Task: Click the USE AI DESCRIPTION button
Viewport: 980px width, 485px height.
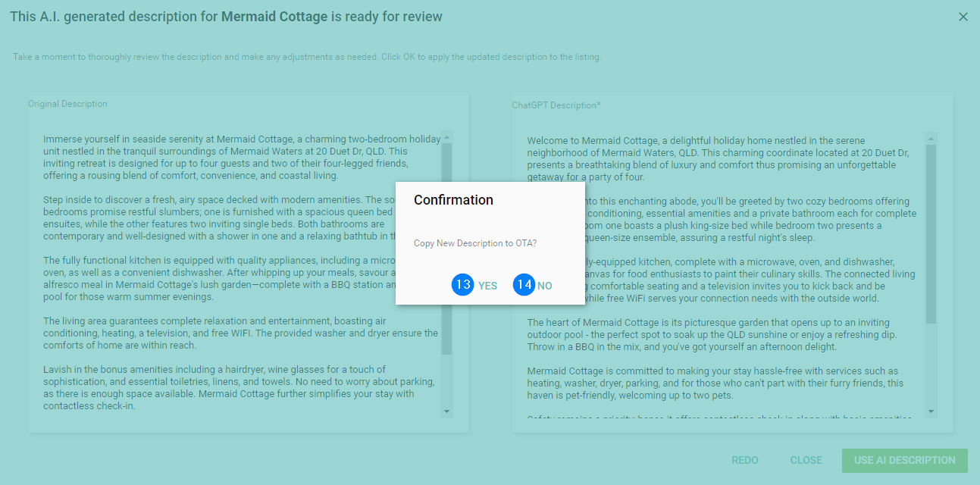Action: 904,460
